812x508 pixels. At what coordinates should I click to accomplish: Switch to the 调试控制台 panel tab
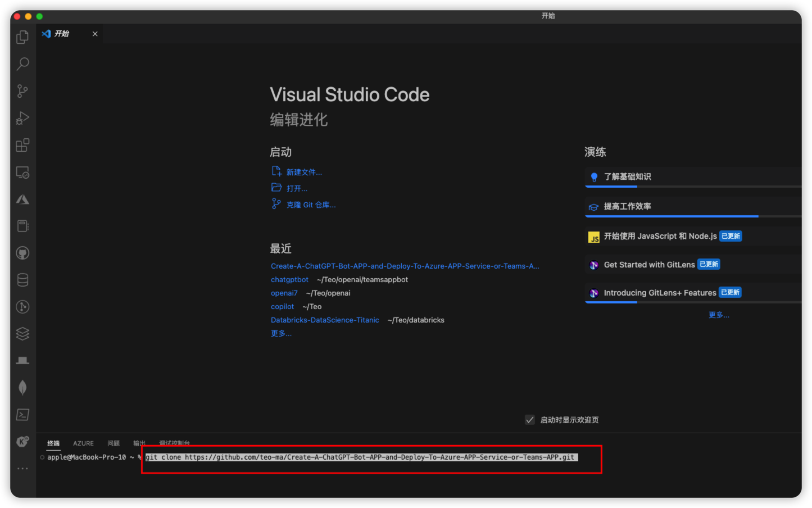pos(174,443)
